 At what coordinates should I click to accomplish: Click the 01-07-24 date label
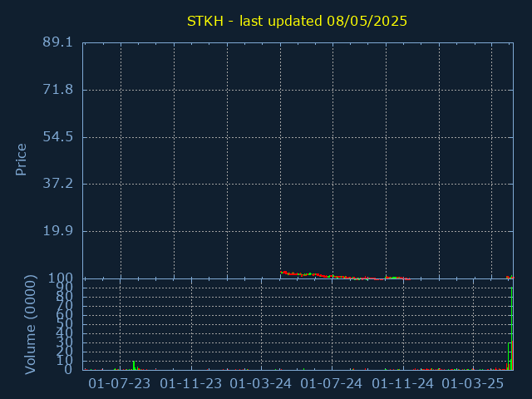click(331, 384)
